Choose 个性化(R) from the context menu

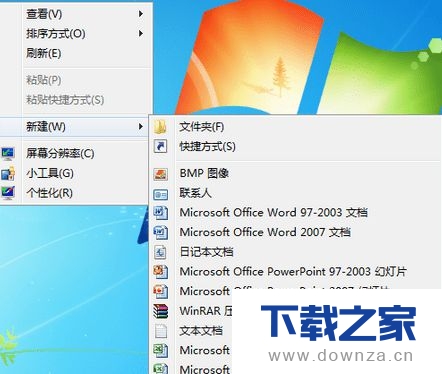point(75,193)
